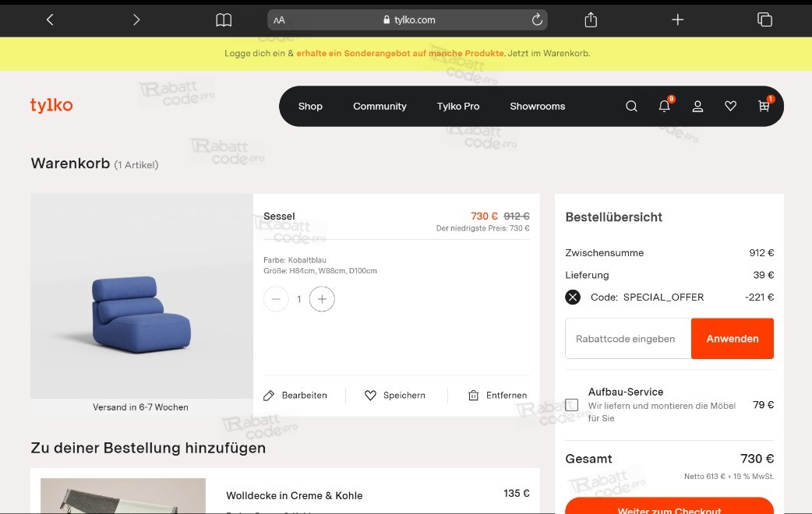This screenshot has width=812, height=514.
Task: Open the Showrooms menu item
Action: tap(538, 106)
